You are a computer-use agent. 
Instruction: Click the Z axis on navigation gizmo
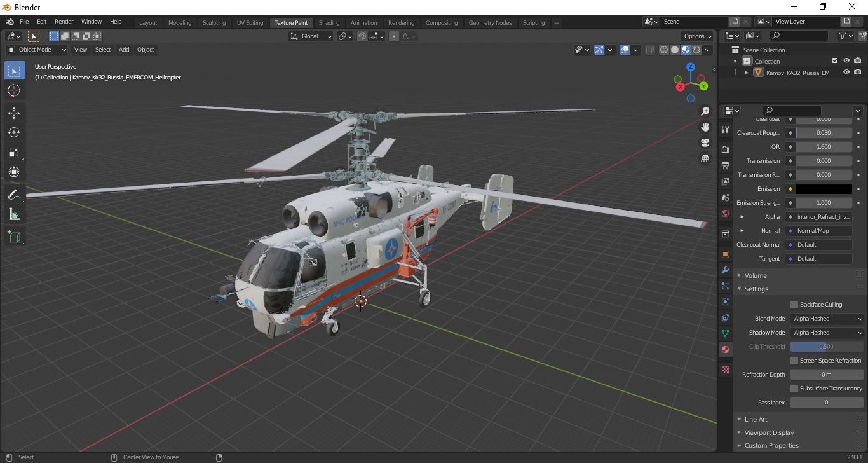(x=691, y=67)
